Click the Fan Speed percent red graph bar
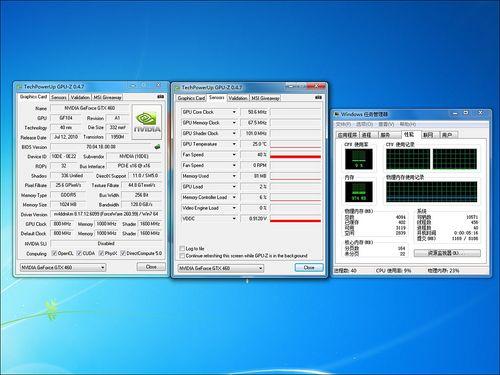Image resolution: width=500 pixels, height=375 pixels. click(x=295, y=156)
